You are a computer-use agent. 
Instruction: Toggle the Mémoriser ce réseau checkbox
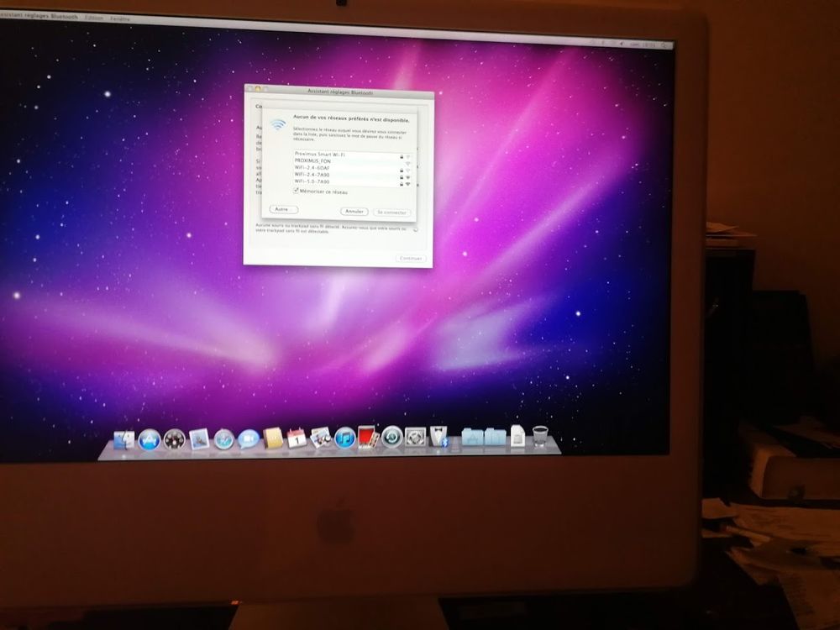296,190
